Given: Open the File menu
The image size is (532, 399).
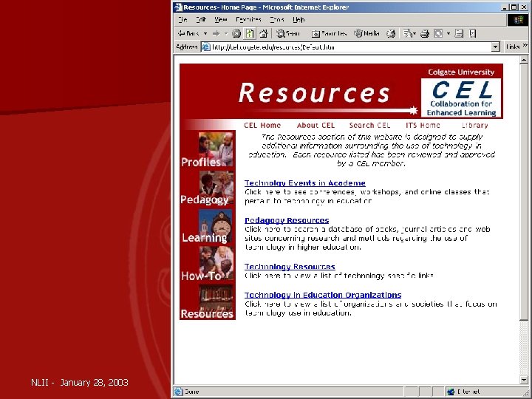Looking at the screenshot, I should 183,20.
